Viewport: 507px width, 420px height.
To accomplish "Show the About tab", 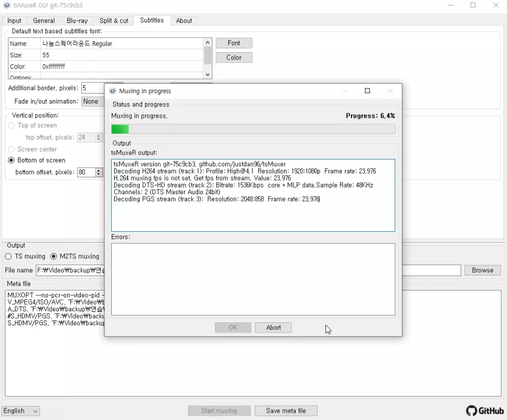I will click(x=184, y=21).
